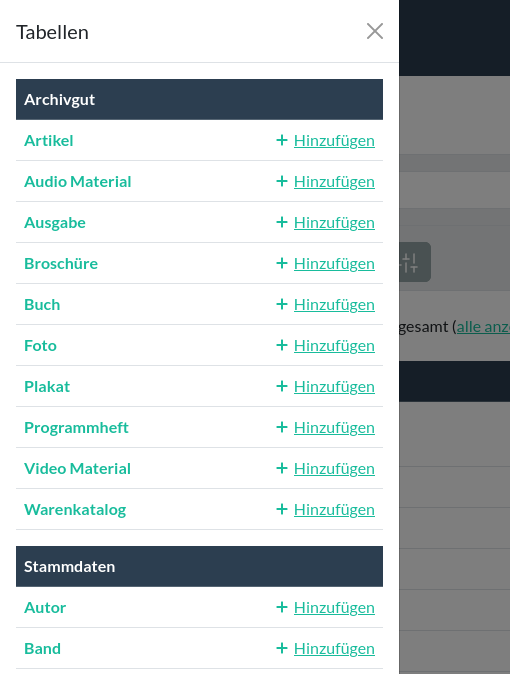Add a new Foto via Hinzufügen

pos(334,346)
